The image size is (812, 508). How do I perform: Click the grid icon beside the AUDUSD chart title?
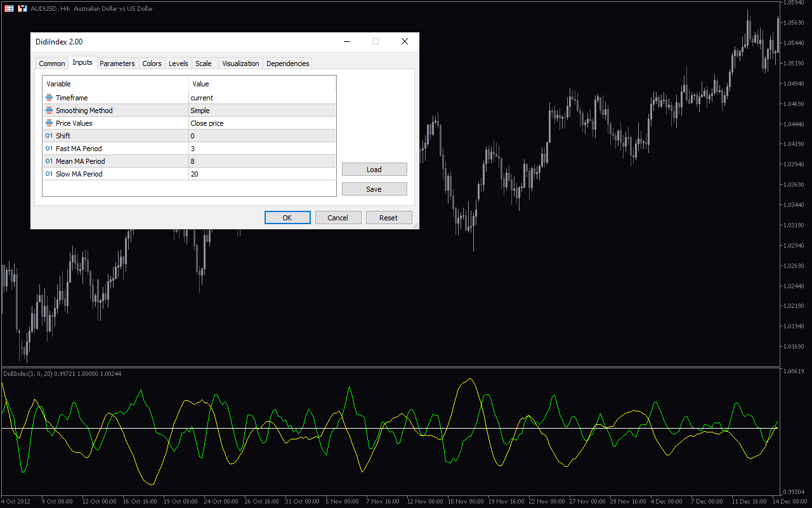(9, 8)
